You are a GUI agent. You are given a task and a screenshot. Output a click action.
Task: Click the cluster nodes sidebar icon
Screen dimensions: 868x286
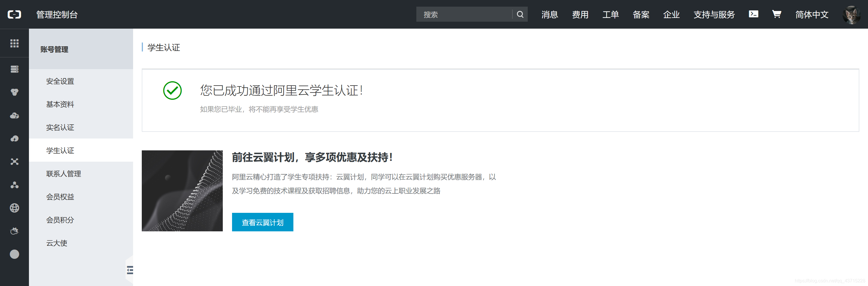tap(14, 185)
